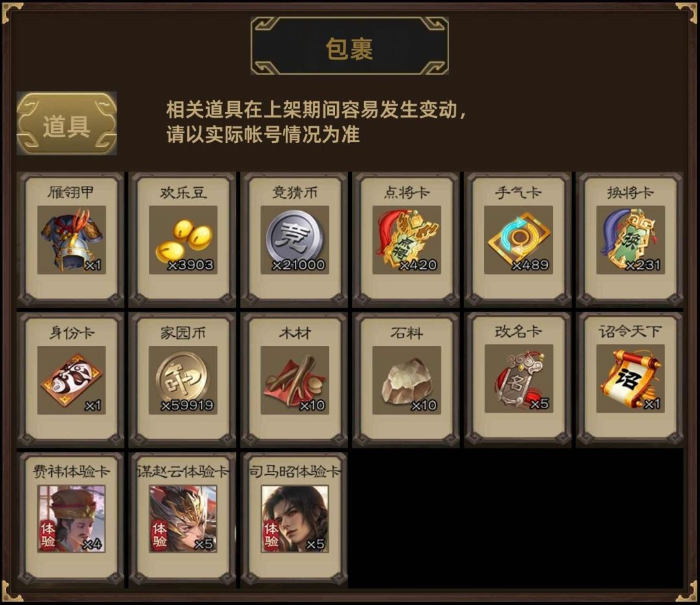The image size is (700, 605).
Task: Select the 司马昭体验卡 character portrait
Action: click(x=295, y=519)
